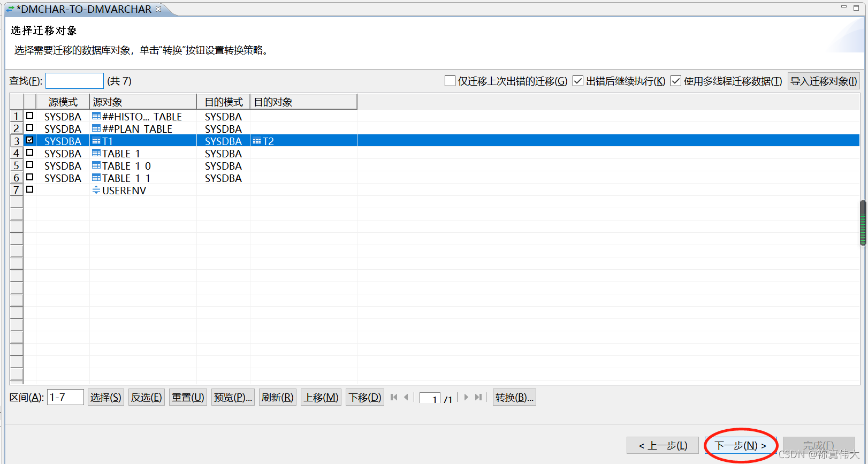Click the page number field
Viewport: 868px width, 464px height.
[430, 398]
